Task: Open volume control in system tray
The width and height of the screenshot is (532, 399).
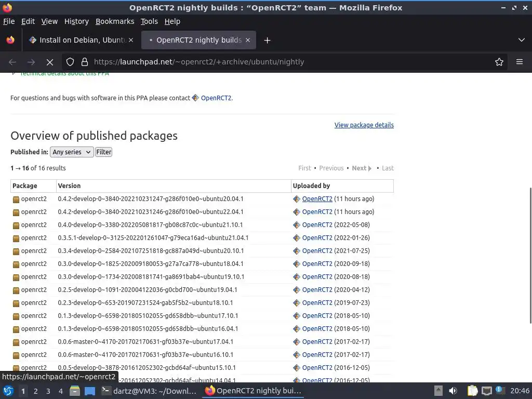Action: point(453,391)
